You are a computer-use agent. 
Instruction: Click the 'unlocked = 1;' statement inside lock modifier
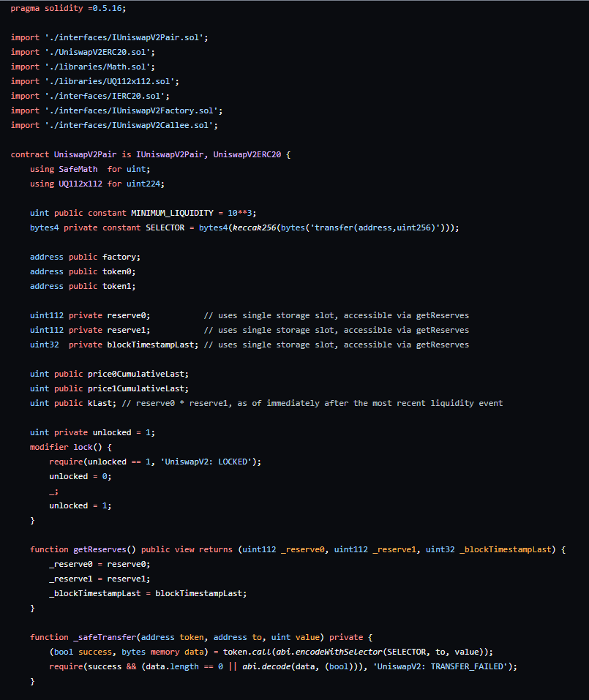tap(80, 506)
